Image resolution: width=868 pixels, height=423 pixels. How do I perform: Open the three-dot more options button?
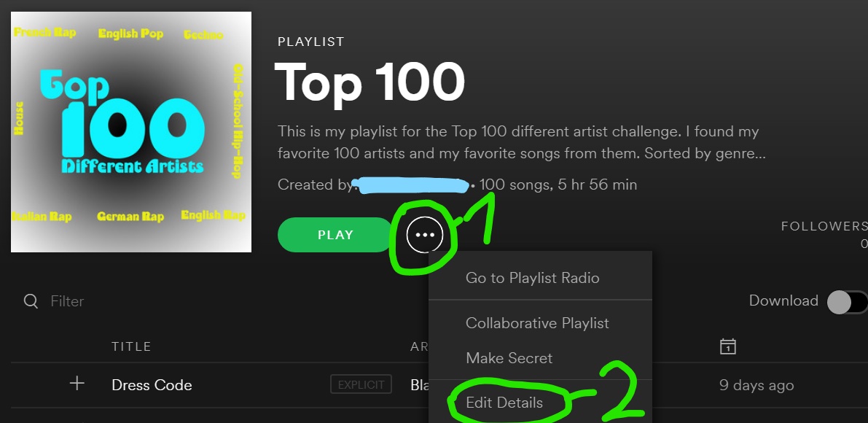tap(425, 235)
